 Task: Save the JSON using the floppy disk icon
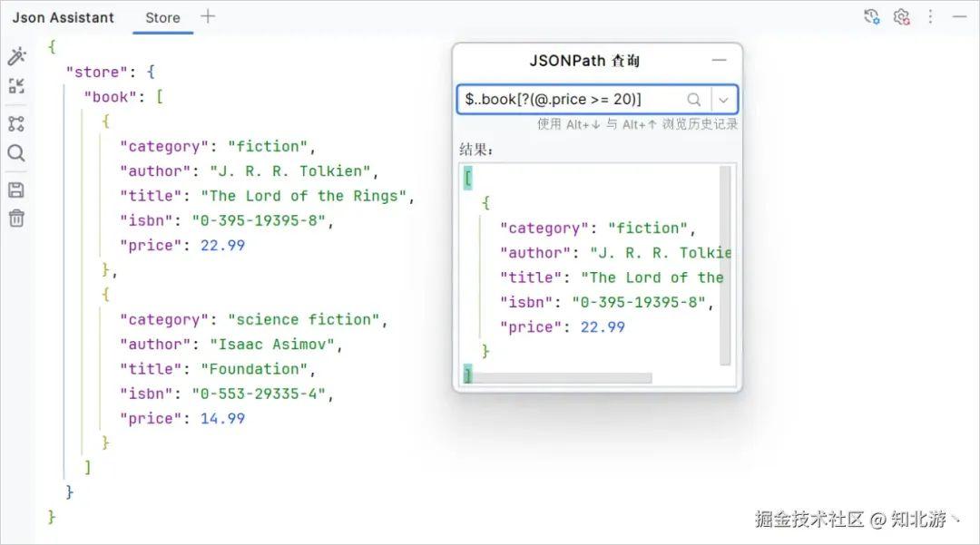pos(15,189)
